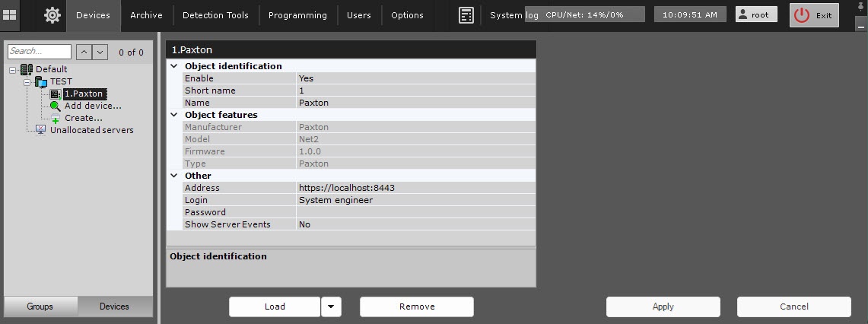
Task: Click the root user icon
Action: point(744,15)
